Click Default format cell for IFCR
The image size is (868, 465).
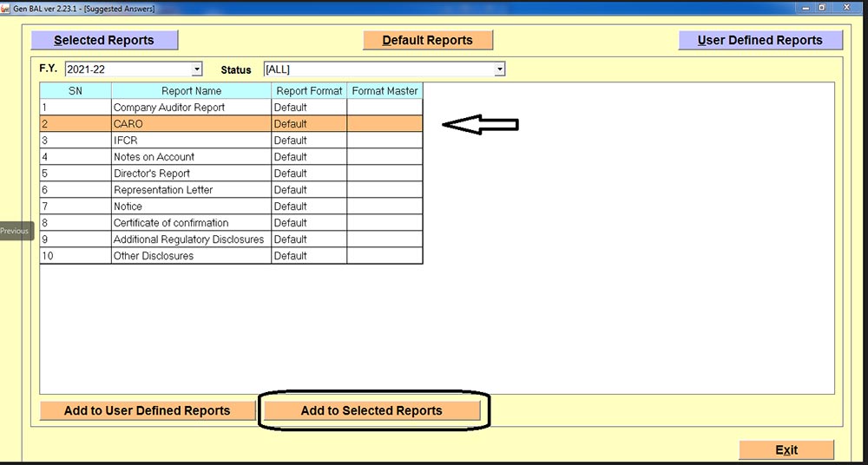[310, 141]
